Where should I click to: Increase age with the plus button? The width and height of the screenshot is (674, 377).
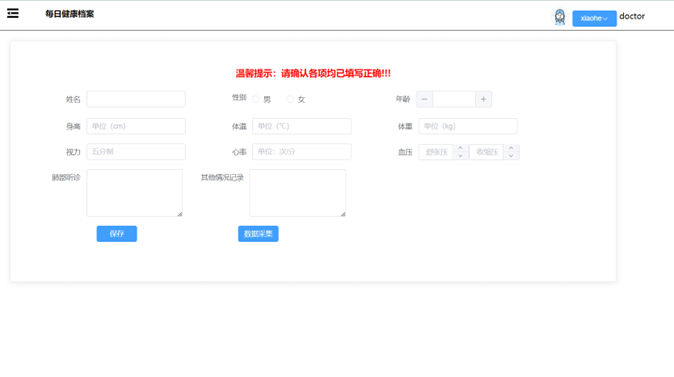click(483, 99)
